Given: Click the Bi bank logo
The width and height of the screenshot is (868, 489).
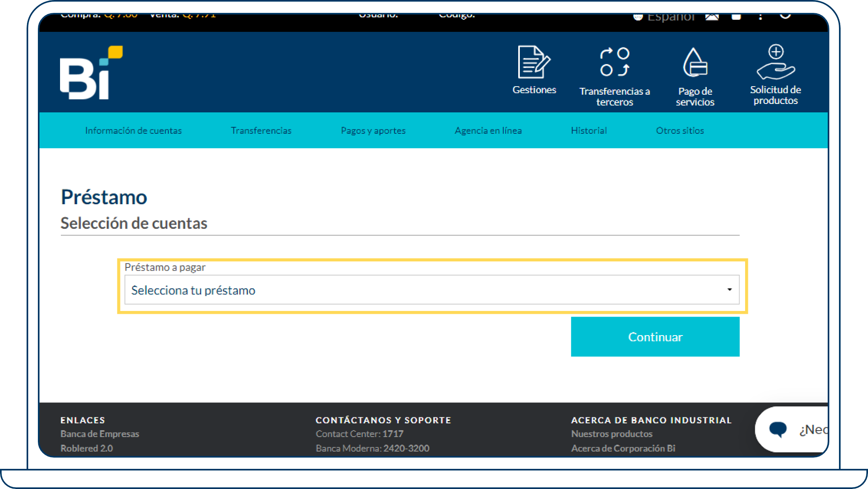Looking at the screenshot, I should [91, 73].
